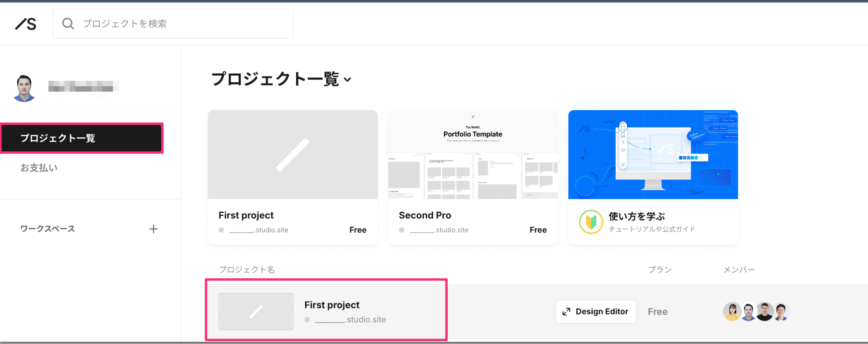Click First project card studio.site URL

click(x=259, y=230)
